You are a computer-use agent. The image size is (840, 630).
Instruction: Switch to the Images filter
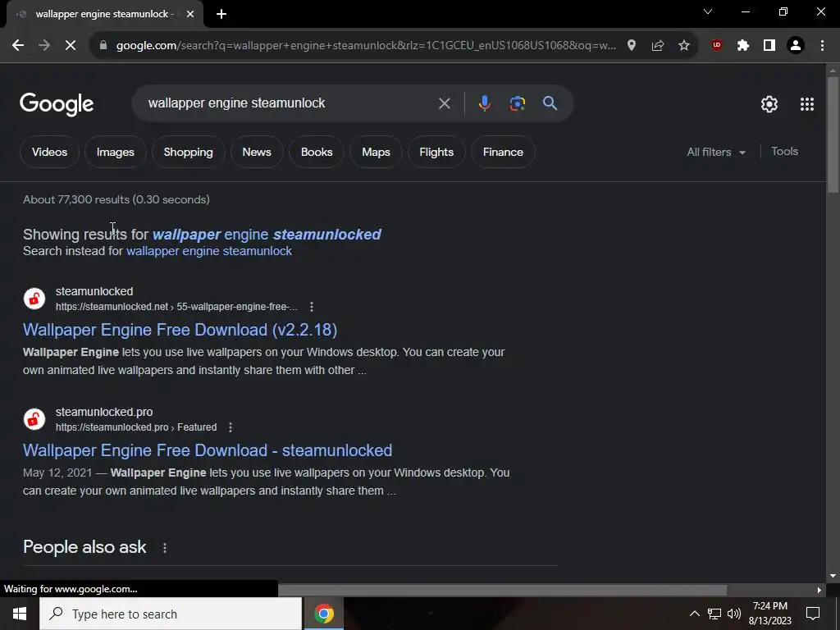click(115, 152)
